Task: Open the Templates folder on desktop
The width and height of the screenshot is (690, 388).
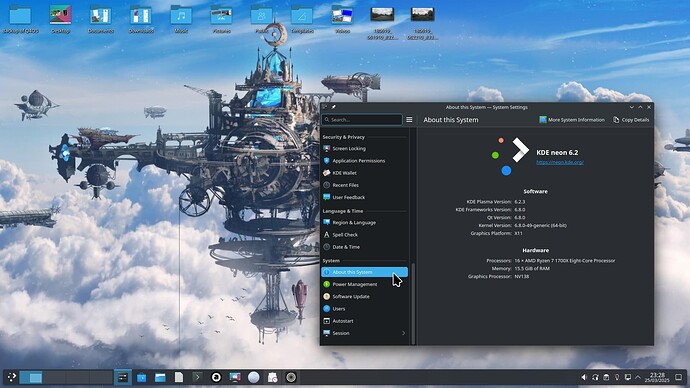Action: 302,20
